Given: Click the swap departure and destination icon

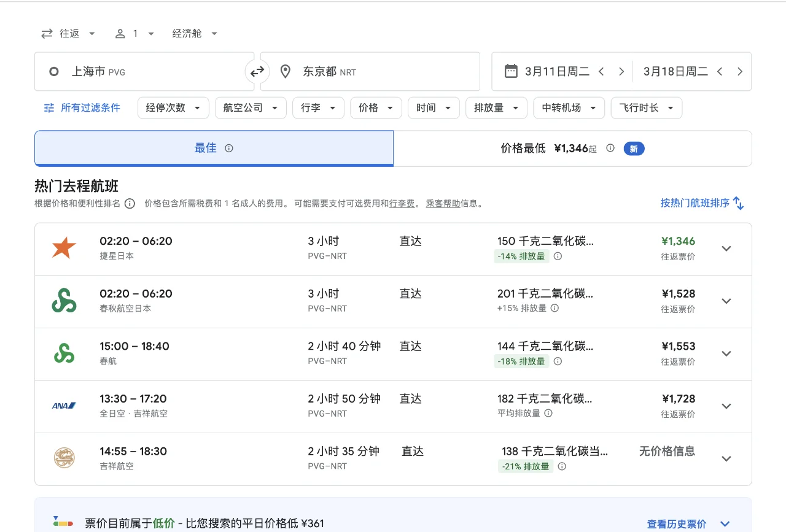Looking at the screenshot, I should pyautogui.click(x=257, y=71).
